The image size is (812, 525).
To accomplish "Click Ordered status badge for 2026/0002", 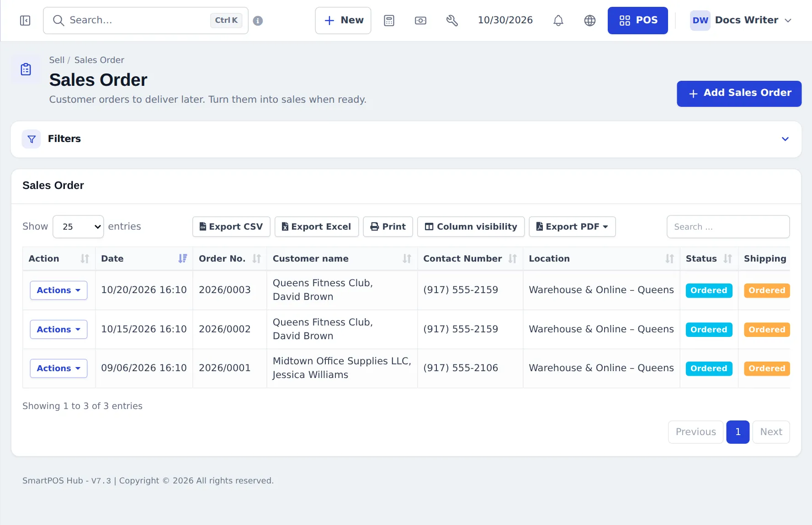I will 709,330.
